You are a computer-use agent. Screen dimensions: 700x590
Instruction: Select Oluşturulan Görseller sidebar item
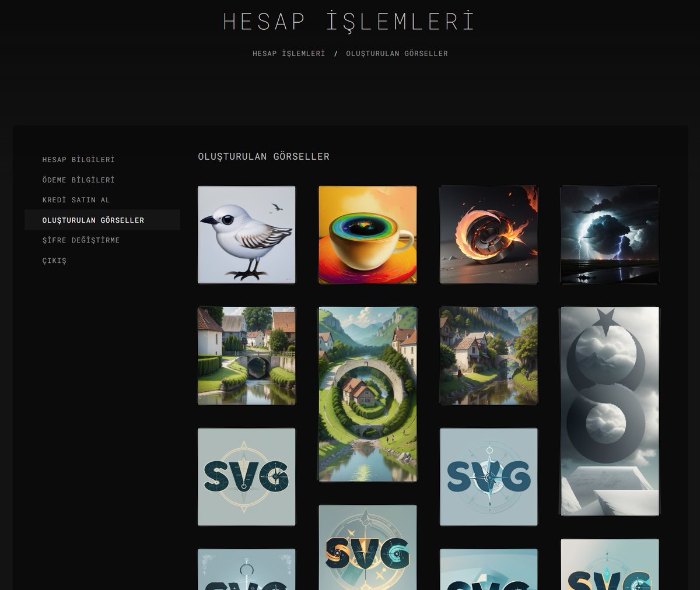[102, 220]
